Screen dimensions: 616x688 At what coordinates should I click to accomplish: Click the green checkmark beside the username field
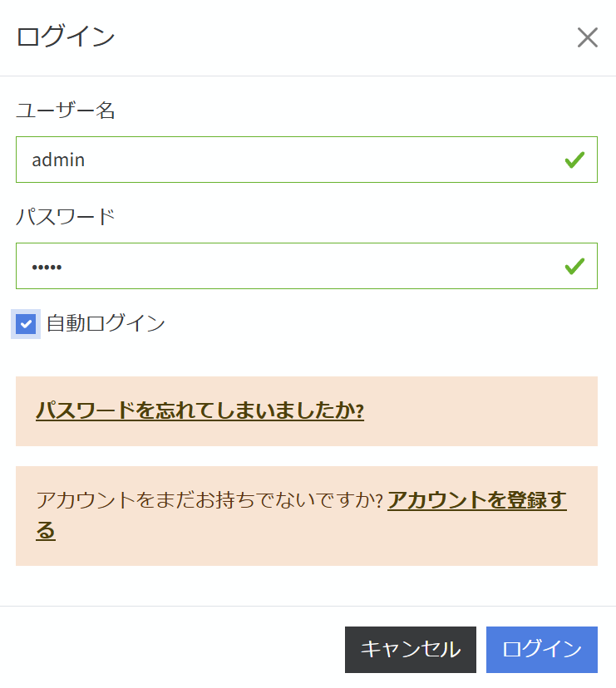click(x=573, y=160)
